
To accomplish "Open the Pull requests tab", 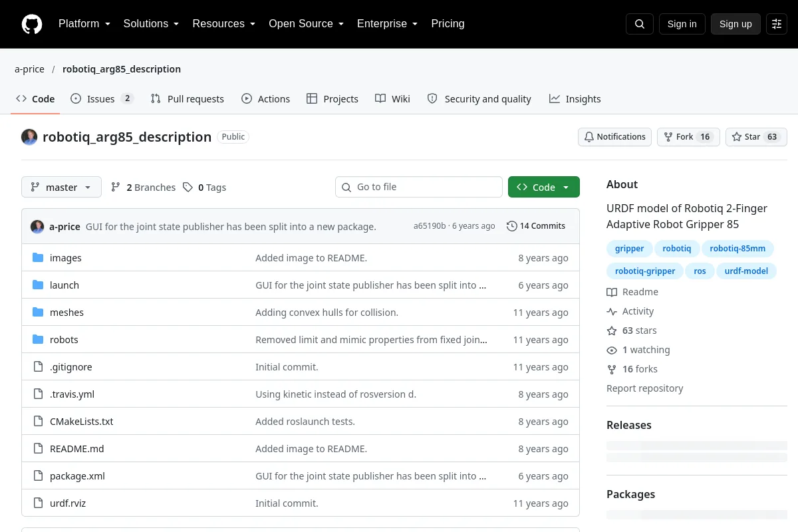I will click(x=188, y=99).
